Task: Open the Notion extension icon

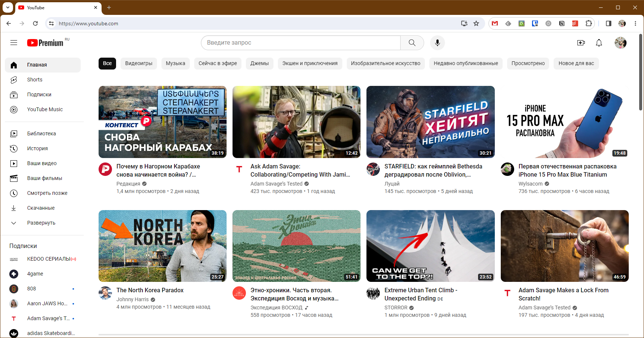Action: [562, 23]
